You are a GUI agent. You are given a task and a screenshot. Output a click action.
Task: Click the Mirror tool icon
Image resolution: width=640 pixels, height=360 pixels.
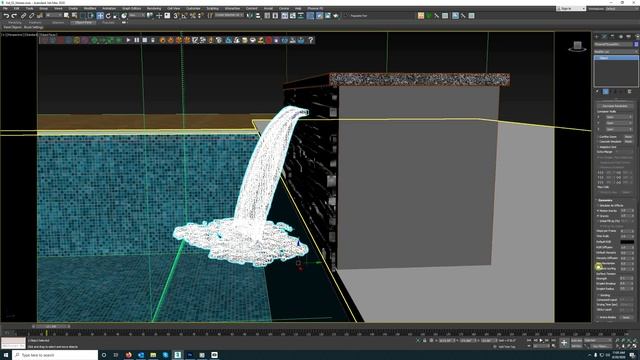(249, 16)
